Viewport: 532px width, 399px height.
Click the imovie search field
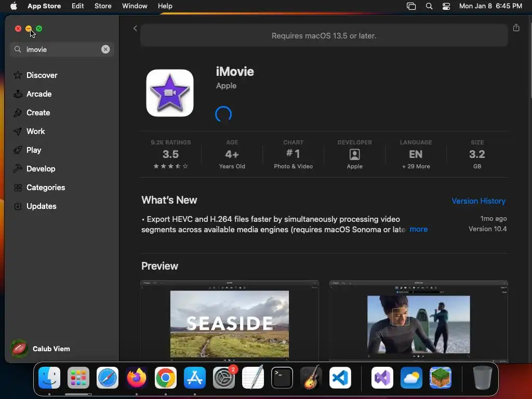(x=62, y=49)
